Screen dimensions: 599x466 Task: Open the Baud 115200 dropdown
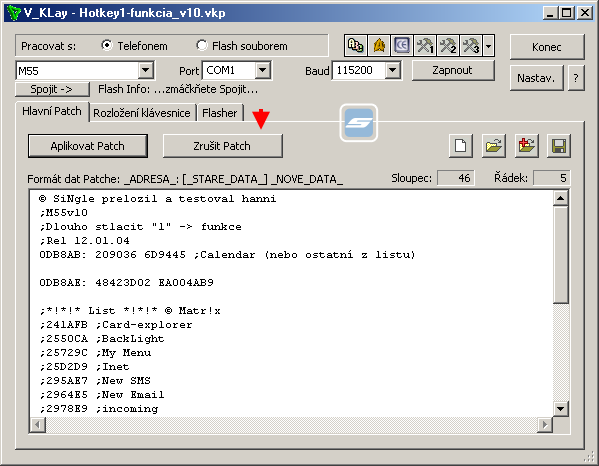(x=392, y=71)
